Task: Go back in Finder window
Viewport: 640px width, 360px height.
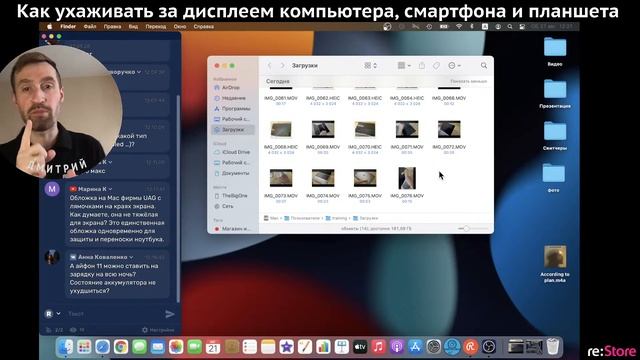Action: [269, 65]
